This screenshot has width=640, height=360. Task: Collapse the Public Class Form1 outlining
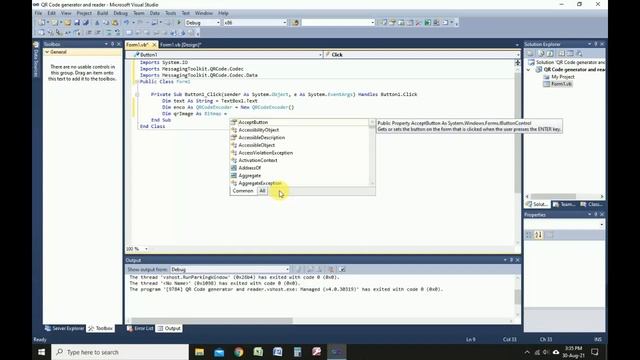pos(137,82)
